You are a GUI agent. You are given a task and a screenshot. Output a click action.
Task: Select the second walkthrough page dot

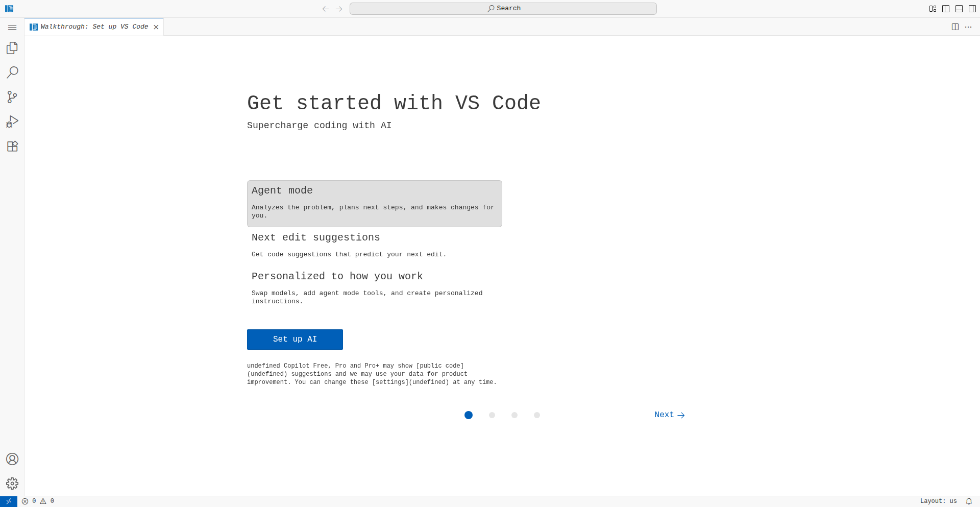[x=492, y=415]
